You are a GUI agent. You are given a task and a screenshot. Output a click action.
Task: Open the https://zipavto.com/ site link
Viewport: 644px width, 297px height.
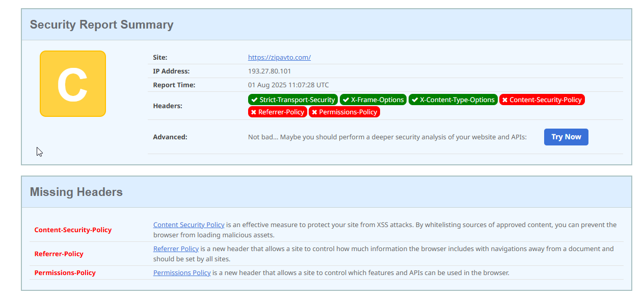coord(279,57)
